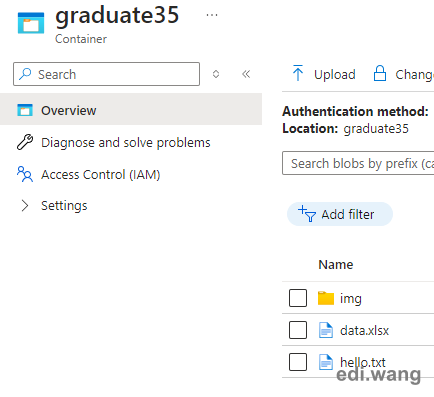The height and width of the screenshot is (397, 434).
Task: Open the Overview menu item
Action: tap(131, 110)
